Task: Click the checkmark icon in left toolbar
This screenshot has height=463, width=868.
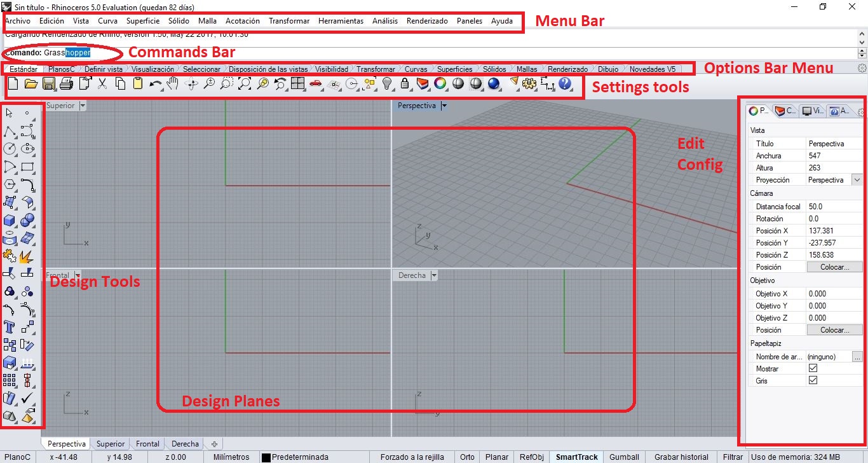Action: click(27, 398)
